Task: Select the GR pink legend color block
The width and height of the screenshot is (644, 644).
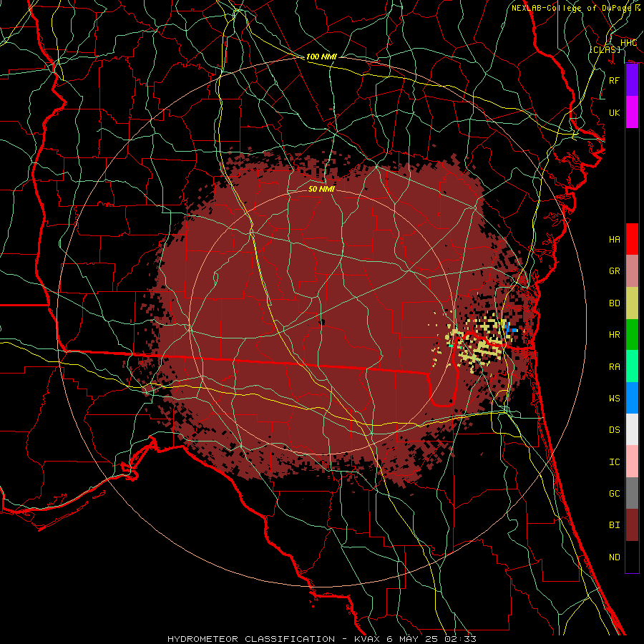Action: click(632, 270)
